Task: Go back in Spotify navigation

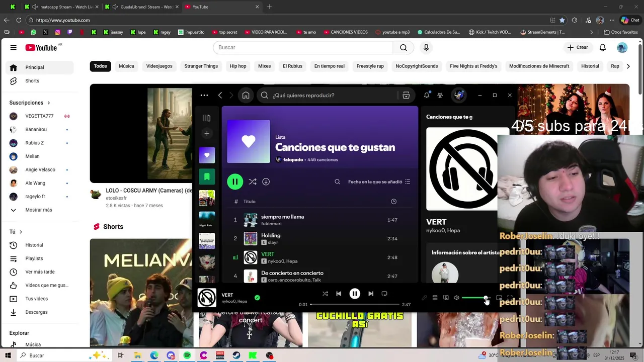Action: 220,95
